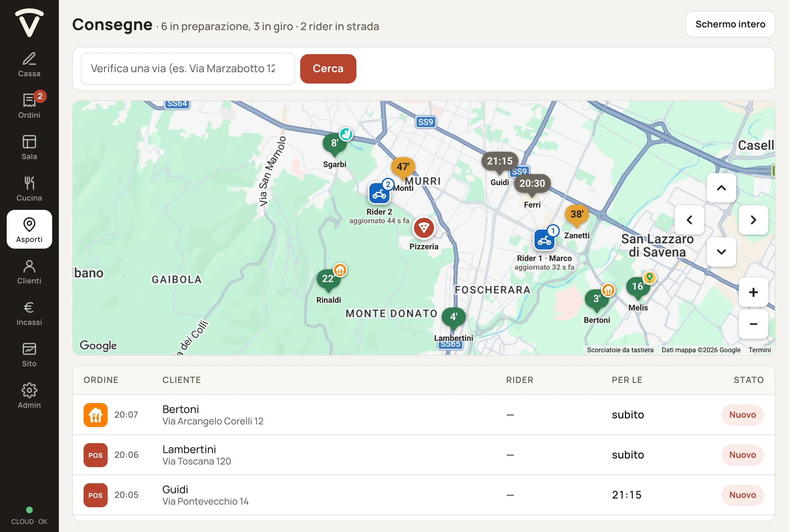Click order time 20:06
789x532 pixels.
(126, 455)
